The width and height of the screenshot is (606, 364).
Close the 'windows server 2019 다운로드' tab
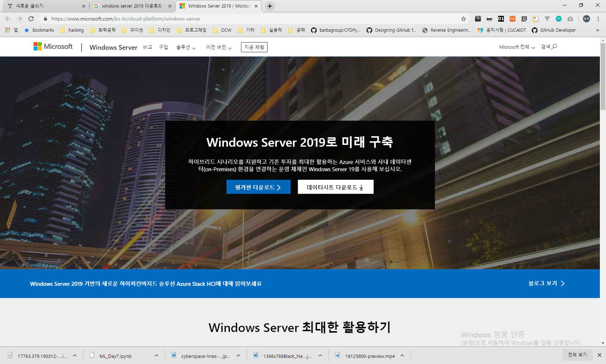170,6
